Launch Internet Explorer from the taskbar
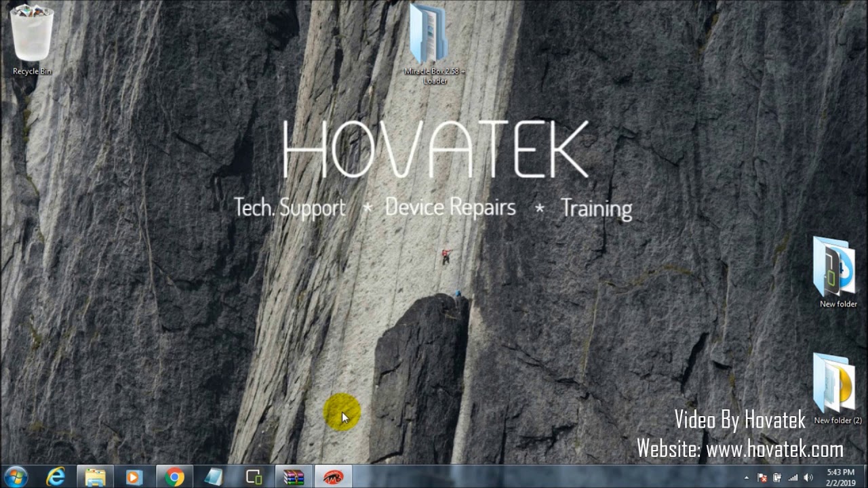This screenshot has width=868, height=488. pos(56,477)
